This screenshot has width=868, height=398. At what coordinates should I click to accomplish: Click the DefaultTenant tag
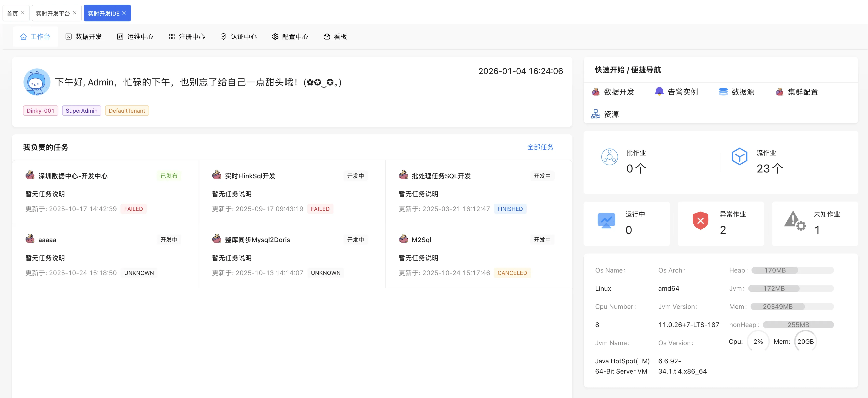pyautogui.click(x=127, y=111)
